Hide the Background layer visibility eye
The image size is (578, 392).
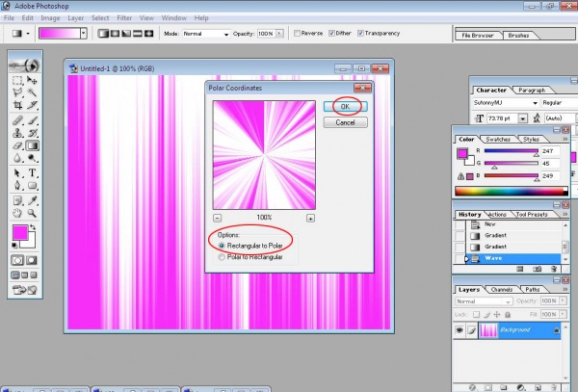[460, 330]
